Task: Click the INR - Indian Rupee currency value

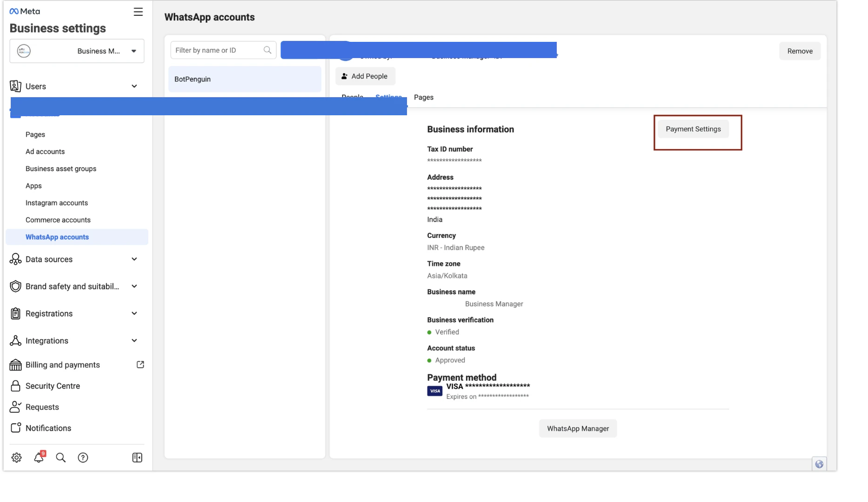Action: (x=456, y=248)
